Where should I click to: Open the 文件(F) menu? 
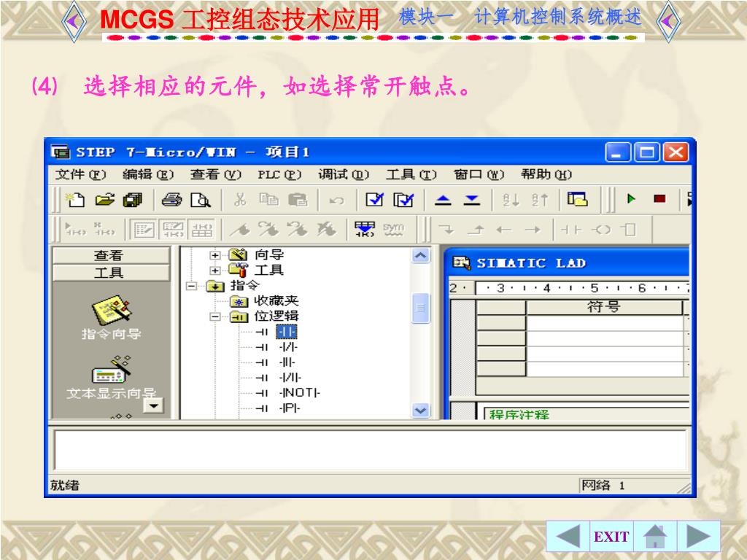(80, 174)
